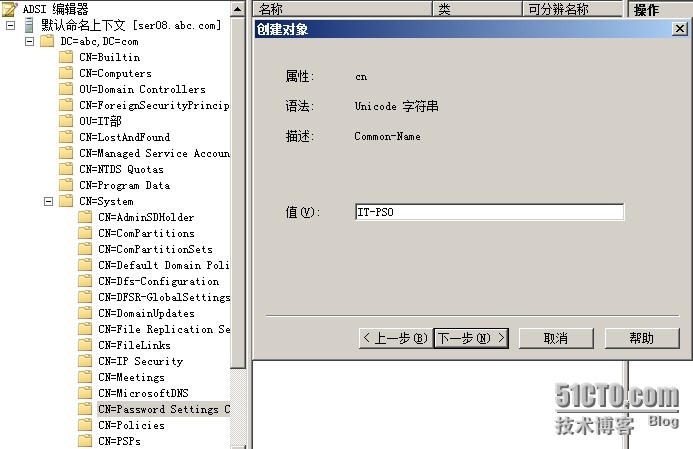Click the MicrosoftDNS folder icon

point(85,393)
